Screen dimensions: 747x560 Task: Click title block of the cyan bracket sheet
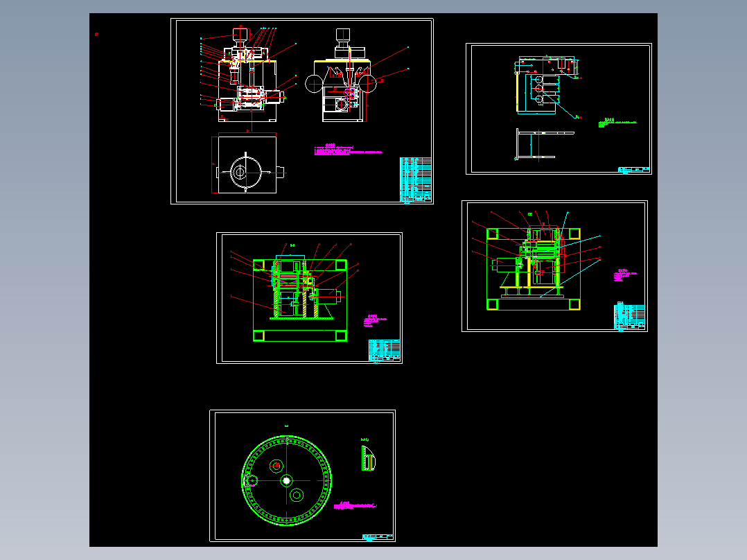[x=633, y=170]
